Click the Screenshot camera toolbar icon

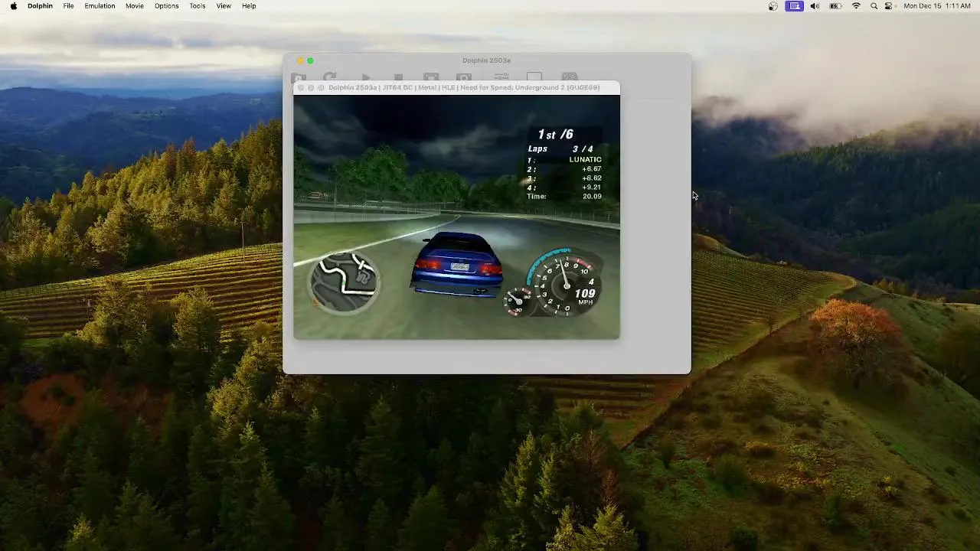coord(464,77)
